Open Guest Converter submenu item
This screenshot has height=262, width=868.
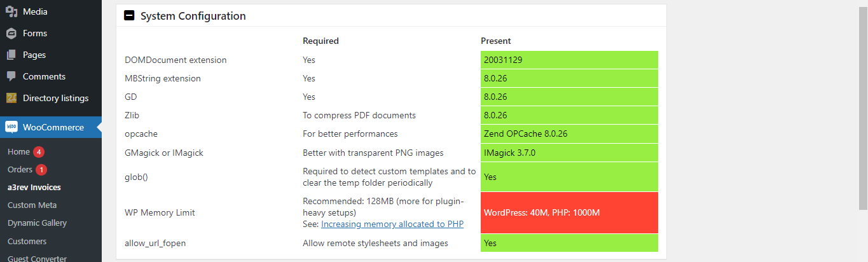(x=37, y=258)
